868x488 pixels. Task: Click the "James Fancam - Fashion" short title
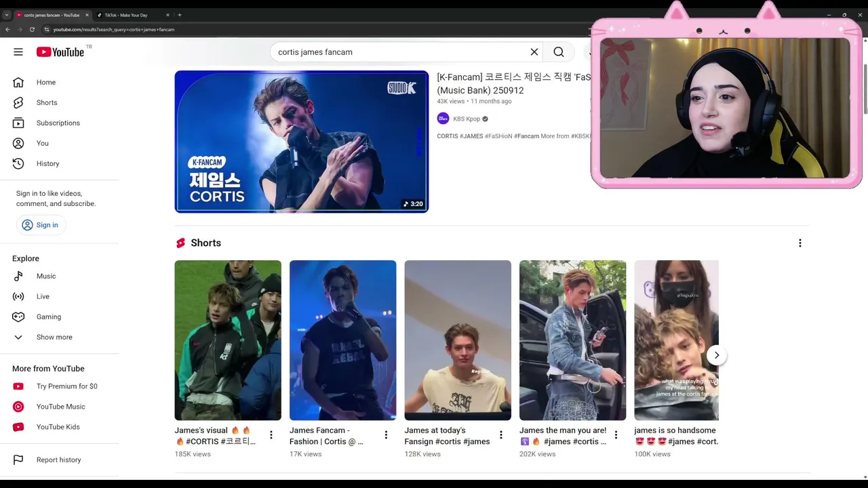327,436
